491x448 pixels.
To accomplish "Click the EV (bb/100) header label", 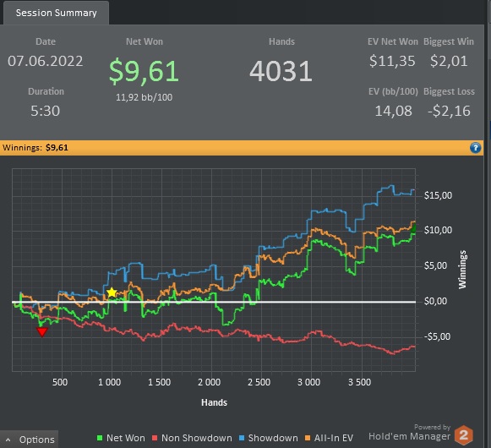I will (393, 91).
